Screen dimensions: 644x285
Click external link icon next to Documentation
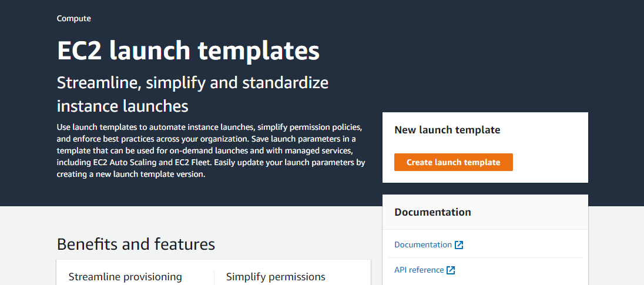[459, 245]
